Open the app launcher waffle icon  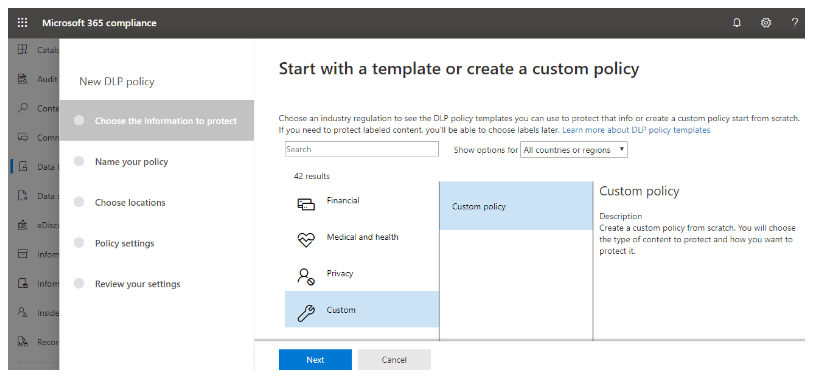click(22, 23)
